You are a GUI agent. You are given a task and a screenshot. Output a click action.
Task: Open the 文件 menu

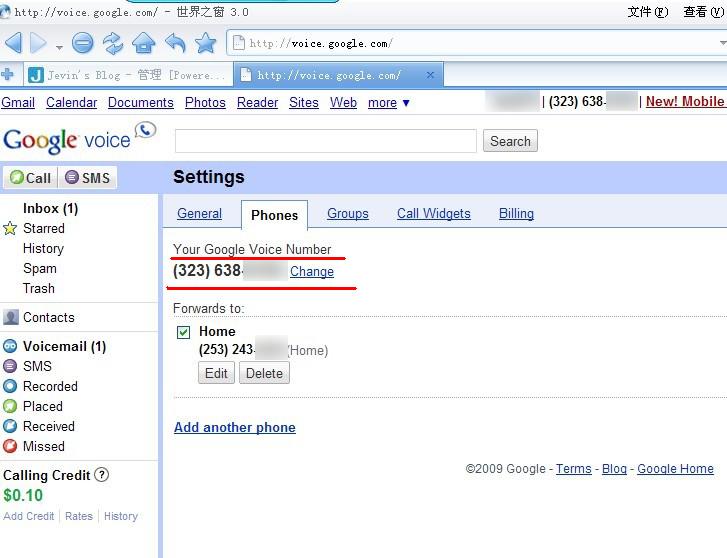(648, 12)
